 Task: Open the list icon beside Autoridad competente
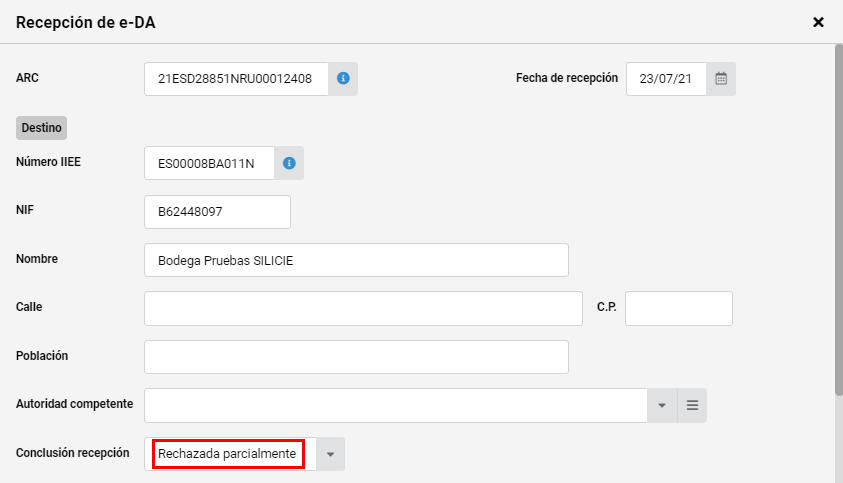click(x=692, y=406)
